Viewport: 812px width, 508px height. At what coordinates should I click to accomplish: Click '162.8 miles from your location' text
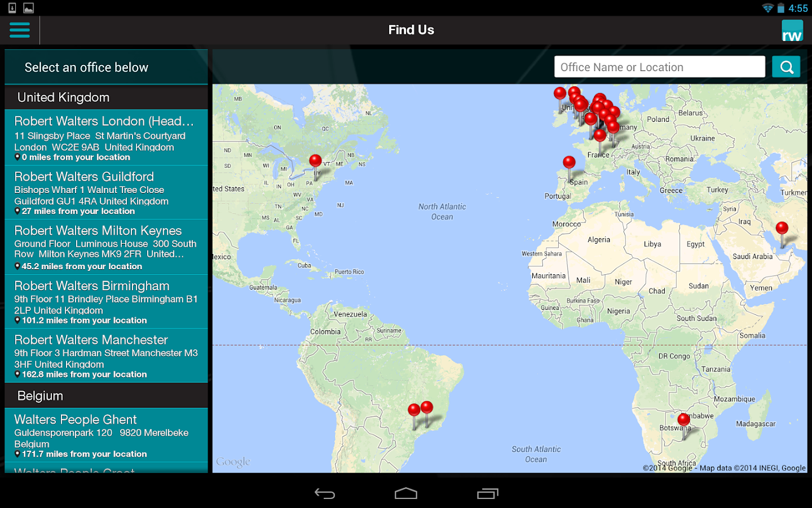[x=85, y=374]
